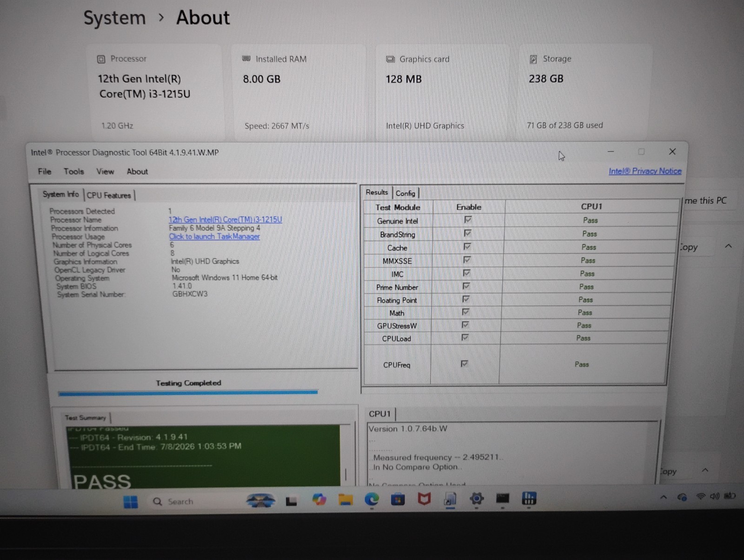Screen dimensions: 744x560
Task: Check battery status in system tray
Action: (x=730, y=496)
